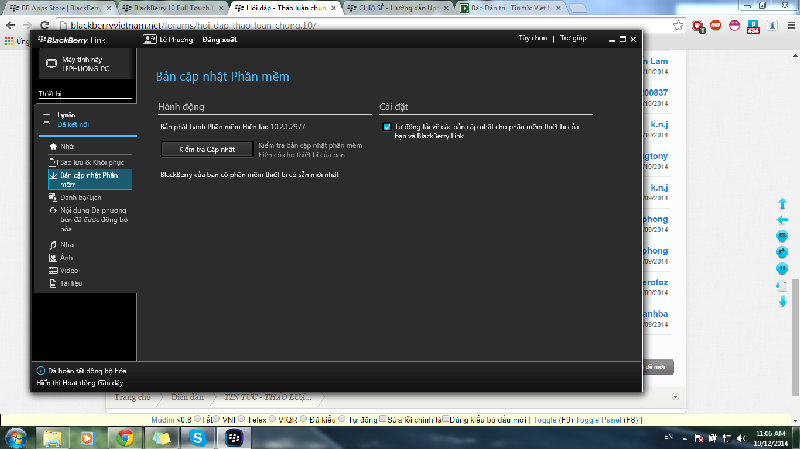Open the gtony user link on forum

656,156
